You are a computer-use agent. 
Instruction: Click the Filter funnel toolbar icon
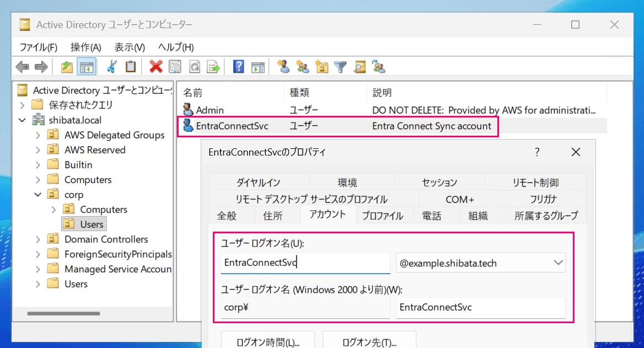click(x=341, y=67)
